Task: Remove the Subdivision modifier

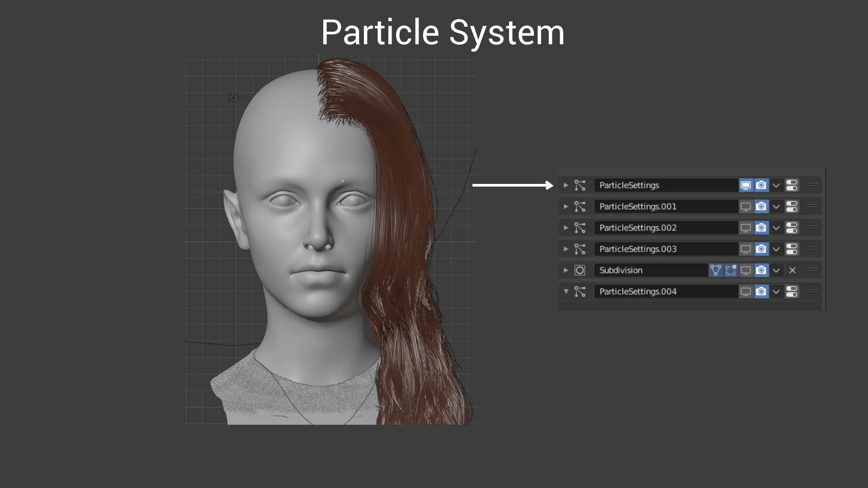Action: point(792,270)
